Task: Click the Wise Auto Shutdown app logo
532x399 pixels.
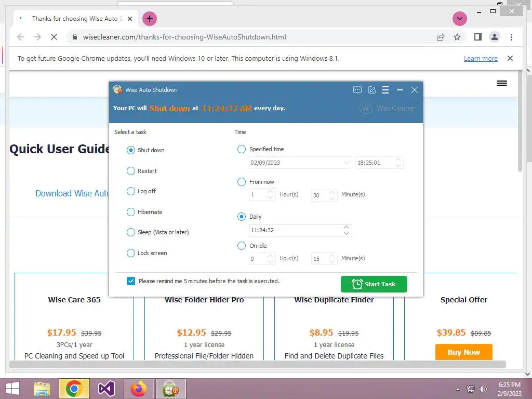Action: [117, 89]
